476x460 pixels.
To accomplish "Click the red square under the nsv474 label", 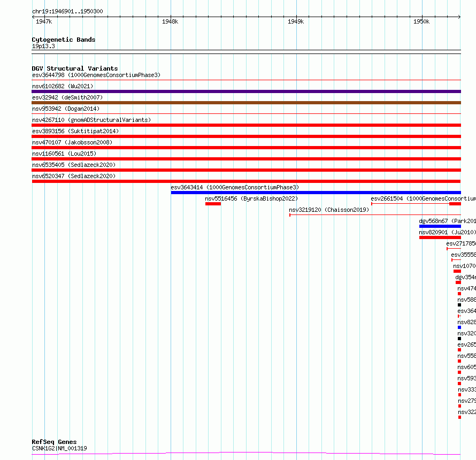I will point(459,294).
